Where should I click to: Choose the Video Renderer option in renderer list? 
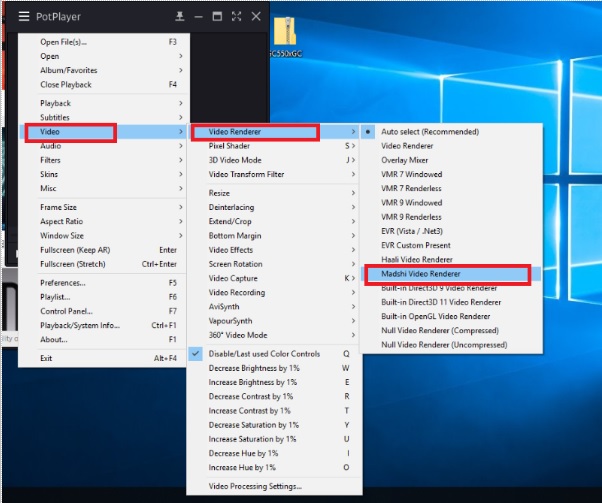click(451, 146)
